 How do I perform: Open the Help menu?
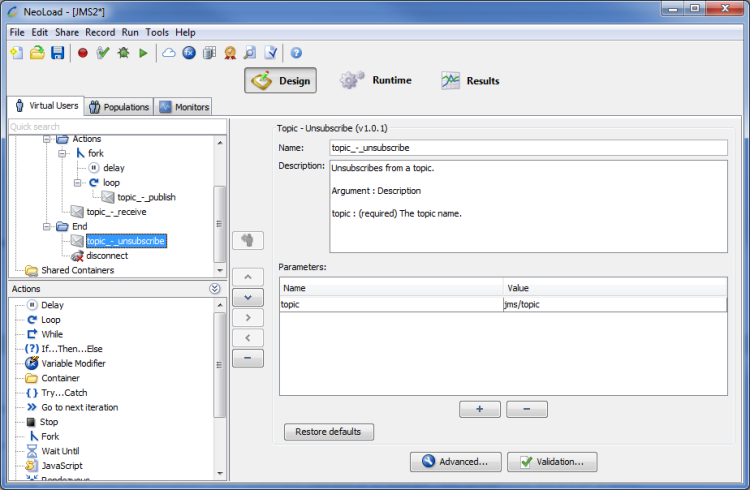(185, 33)
